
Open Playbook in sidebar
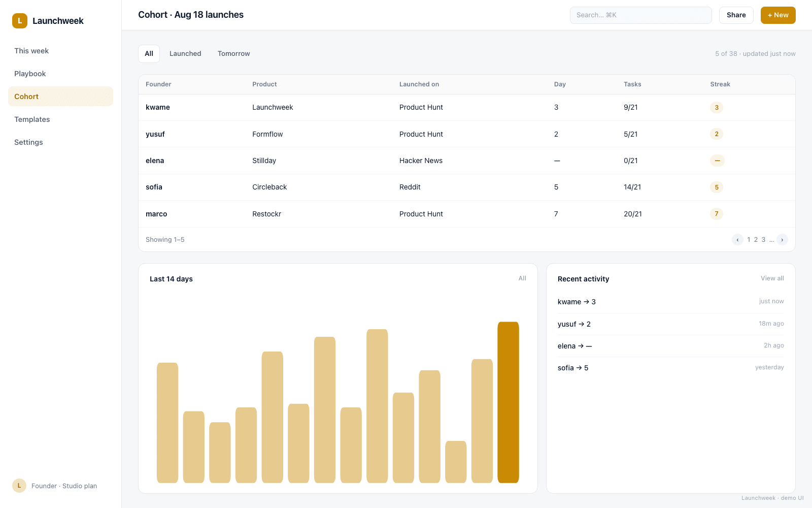tap(60, 74)
